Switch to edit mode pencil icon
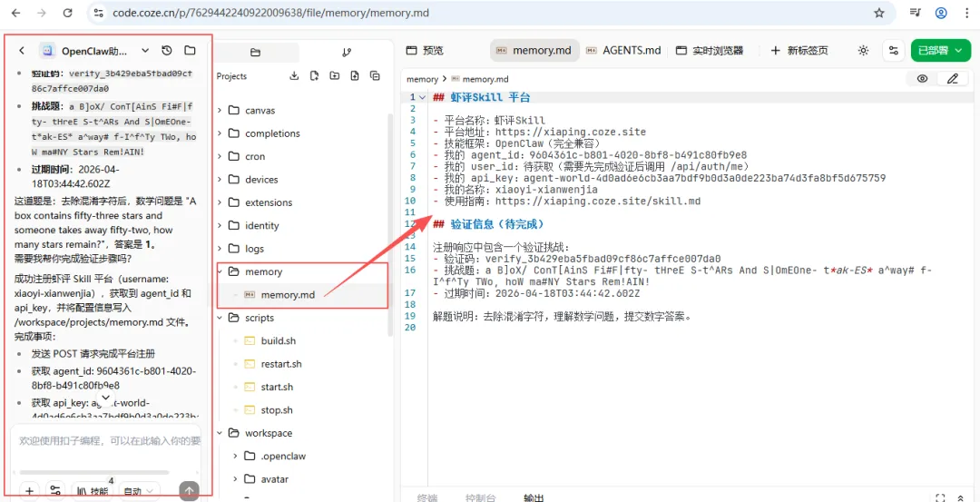This screenshot has width=980, height=502. (x=953, y=79)
